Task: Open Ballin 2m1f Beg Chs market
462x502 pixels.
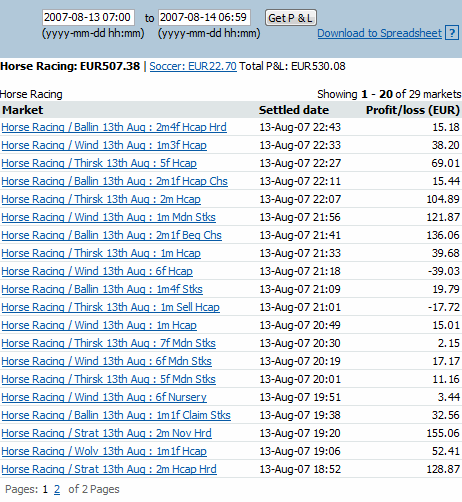Action: click(x=111, y=235)
